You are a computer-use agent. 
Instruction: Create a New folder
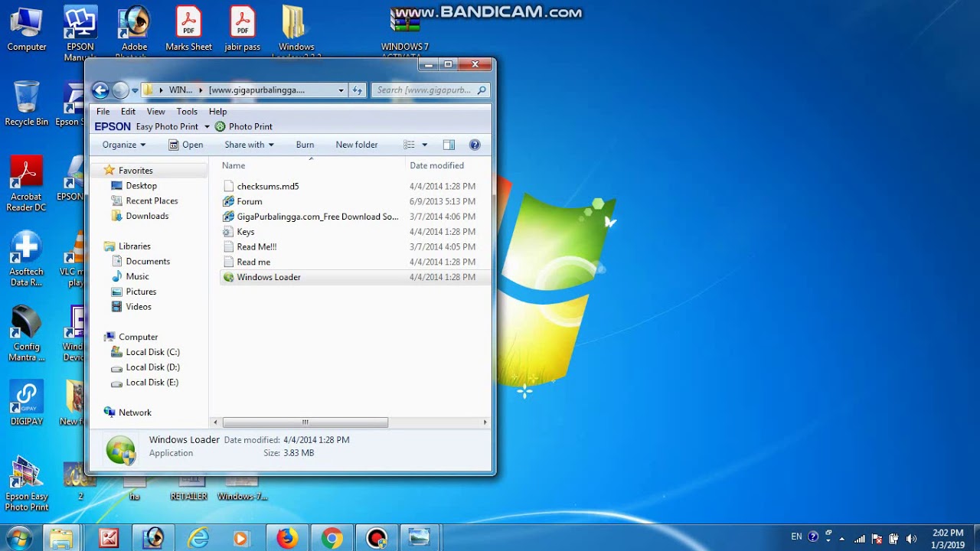tap(357, 145)
